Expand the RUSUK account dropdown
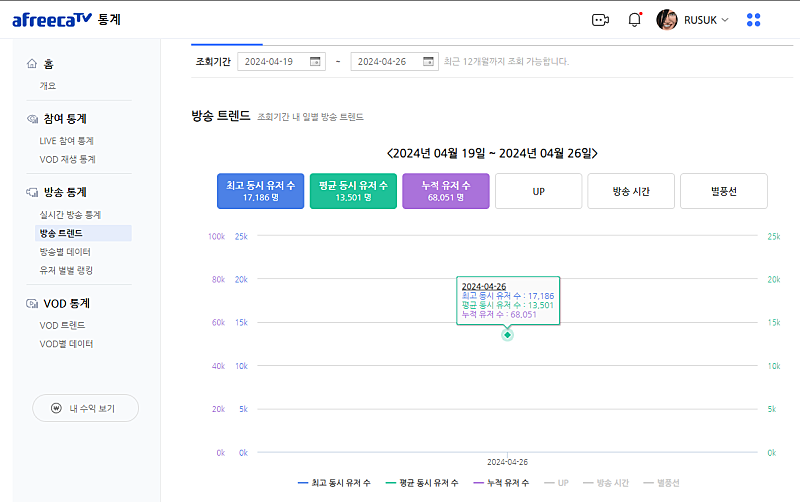Image resolution: width=800 pixels, height=502 pixels. (725, 20)
